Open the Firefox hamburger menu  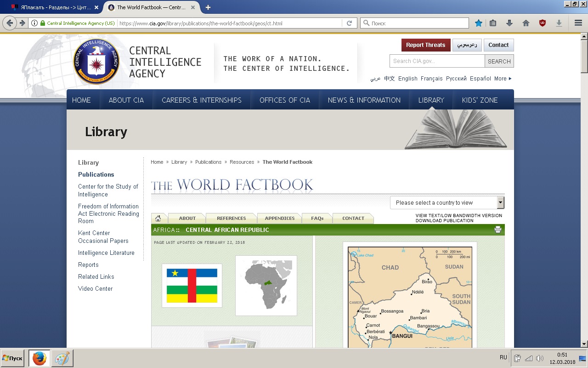click(578, 23)
